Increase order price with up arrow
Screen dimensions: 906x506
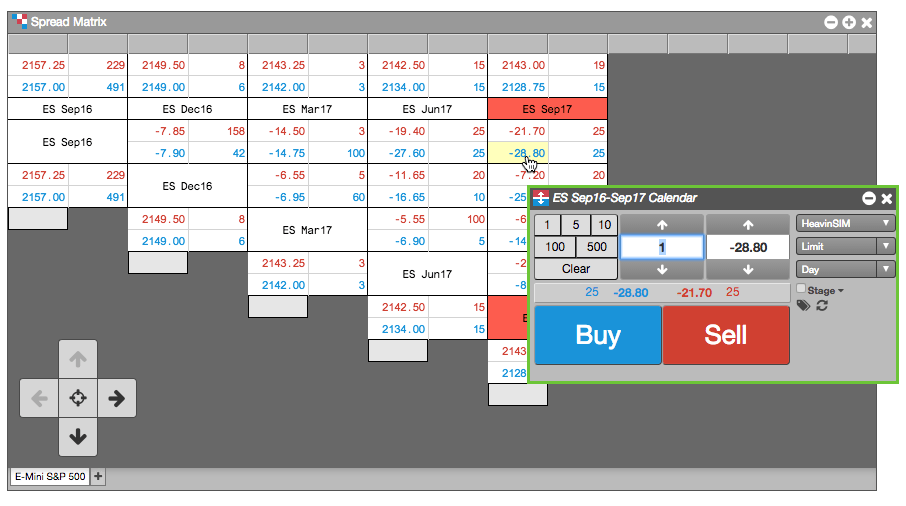point(748,225)
